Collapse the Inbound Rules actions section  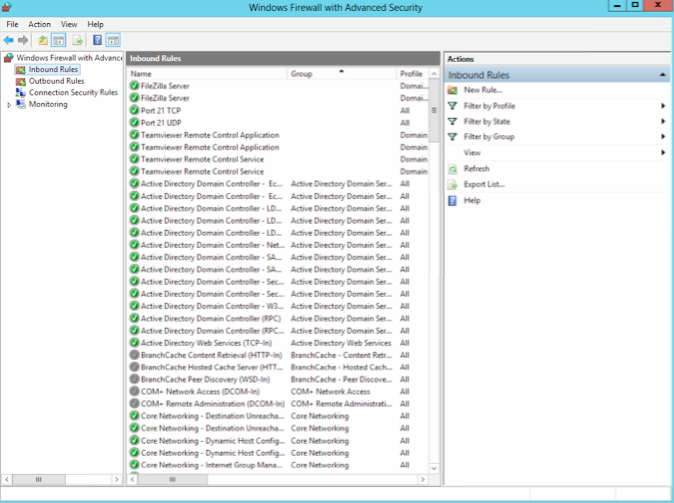pyautogui.click(x=662, y=75)
